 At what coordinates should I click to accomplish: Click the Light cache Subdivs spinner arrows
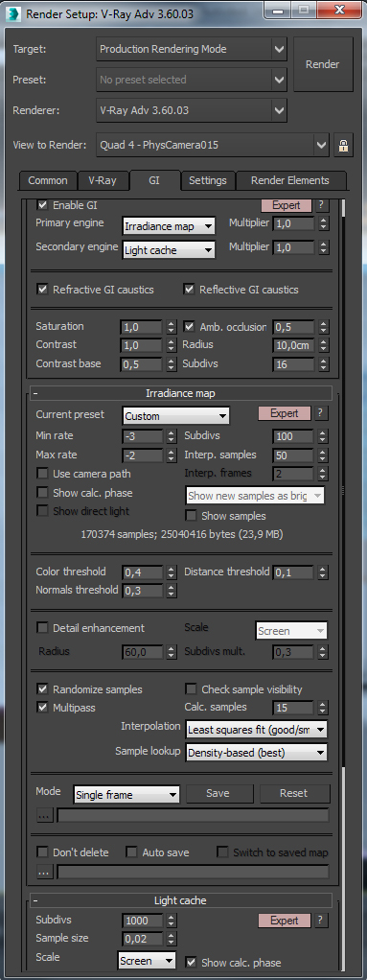click(171, 920)
